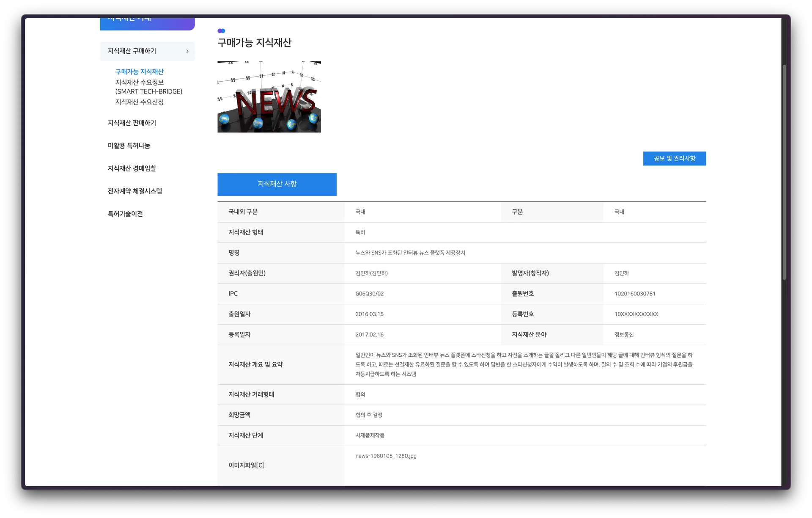Navigate to 전자계약 체결시스템
The width and height of the screenshot is (812, 518).
[135, 191]
